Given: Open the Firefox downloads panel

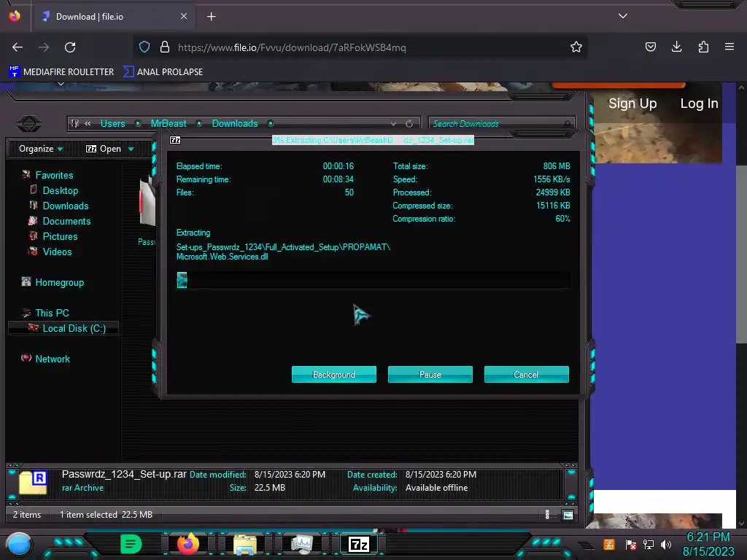Looking at the screenshot, I should coord(676,47).
